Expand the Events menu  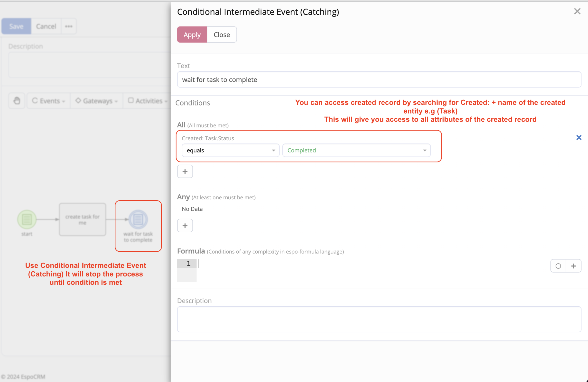[48, 101]
